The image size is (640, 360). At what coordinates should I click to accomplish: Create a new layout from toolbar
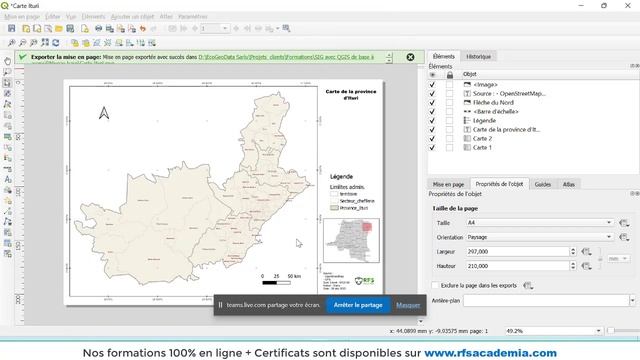pos(26,28)
